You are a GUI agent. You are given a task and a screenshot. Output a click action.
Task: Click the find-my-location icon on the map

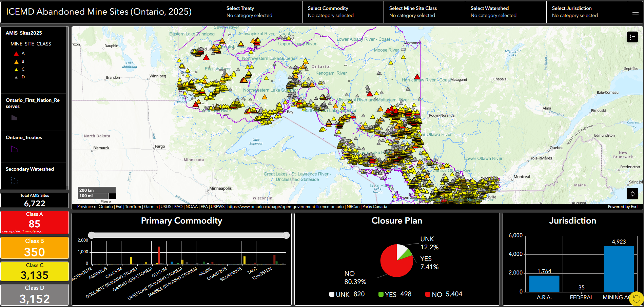[633, 194]
